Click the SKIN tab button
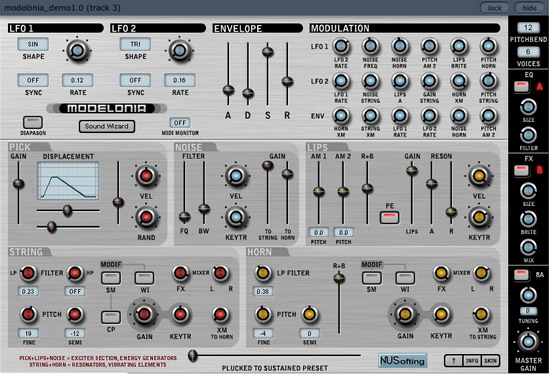The width and height of the screenshot is (550, 374). (490, 360)
